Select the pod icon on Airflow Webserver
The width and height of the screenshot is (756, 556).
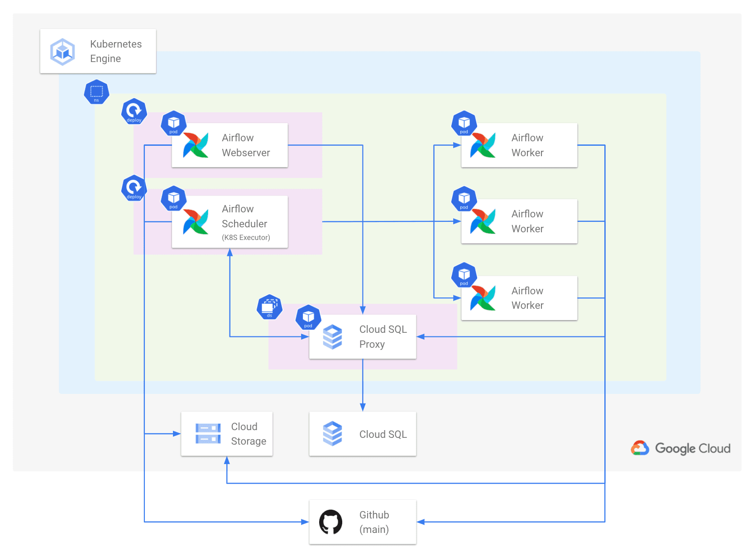click(x=174, y=123)
